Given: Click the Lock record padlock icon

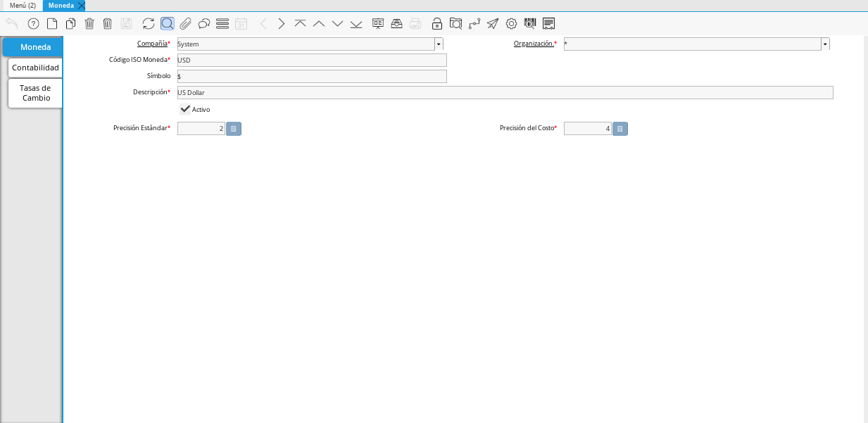Looking at the screenshot, I should 437,23.
